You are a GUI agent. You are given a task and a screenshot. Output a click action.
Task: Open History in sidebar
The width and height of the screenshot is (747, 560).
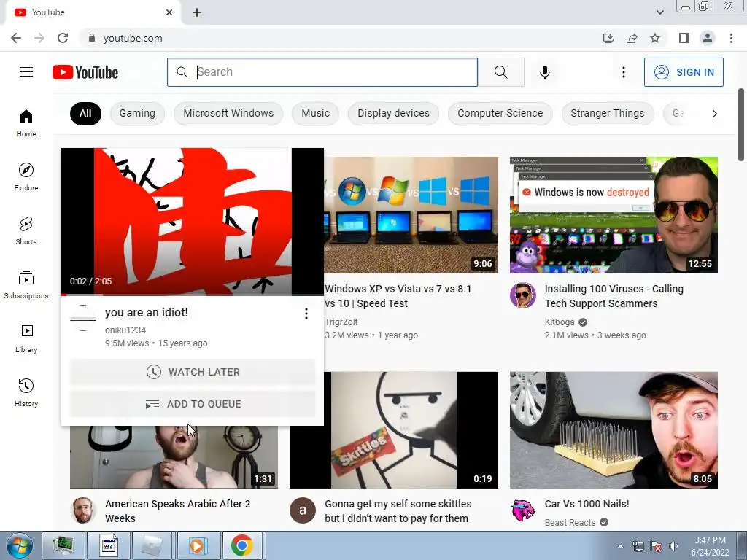click(26, 392)
